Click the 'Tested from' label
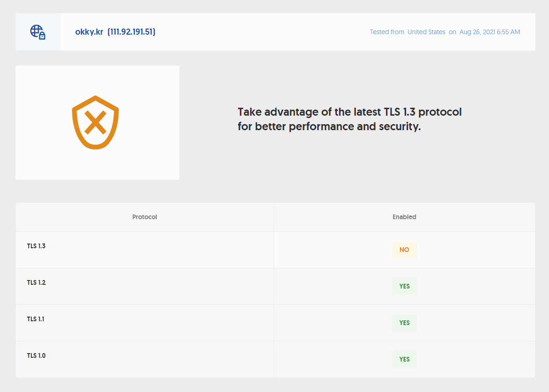This screenshot has height=392, width=549. click(x=387, y=32)
